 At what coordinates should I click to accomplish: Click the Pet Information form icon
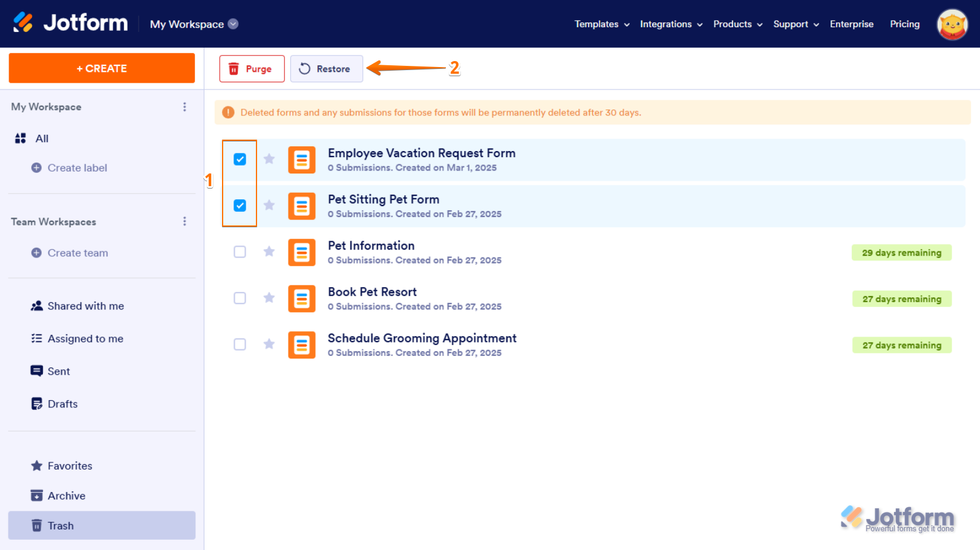301,253
